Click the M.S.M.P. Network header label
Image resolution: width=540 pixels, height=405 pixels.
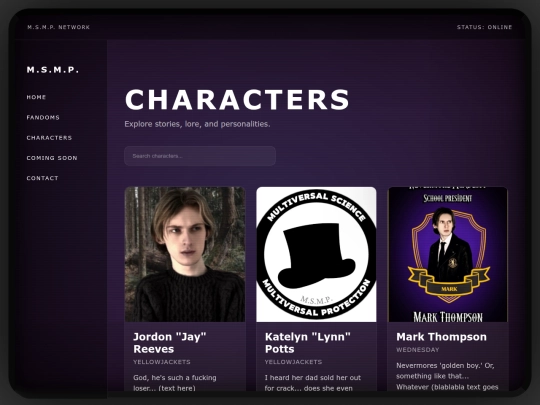(x=59, y=27)
